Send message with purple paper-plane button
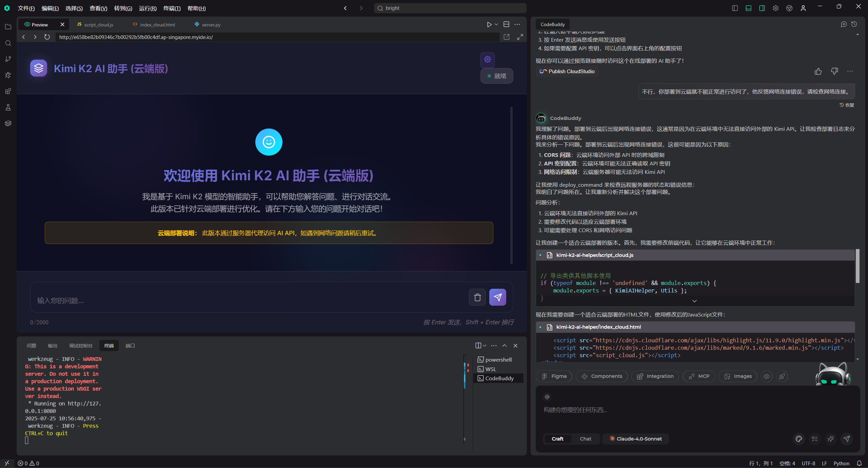 point(498,297)
